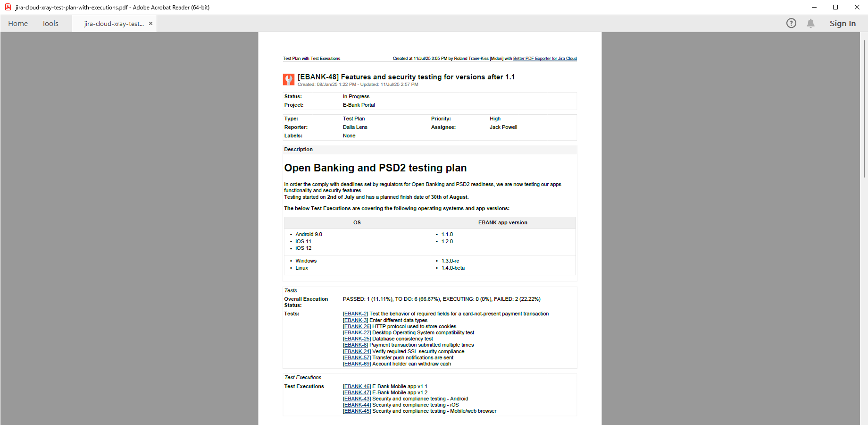Click the reporter name 'Dalia Lens'

coord(355,127)
